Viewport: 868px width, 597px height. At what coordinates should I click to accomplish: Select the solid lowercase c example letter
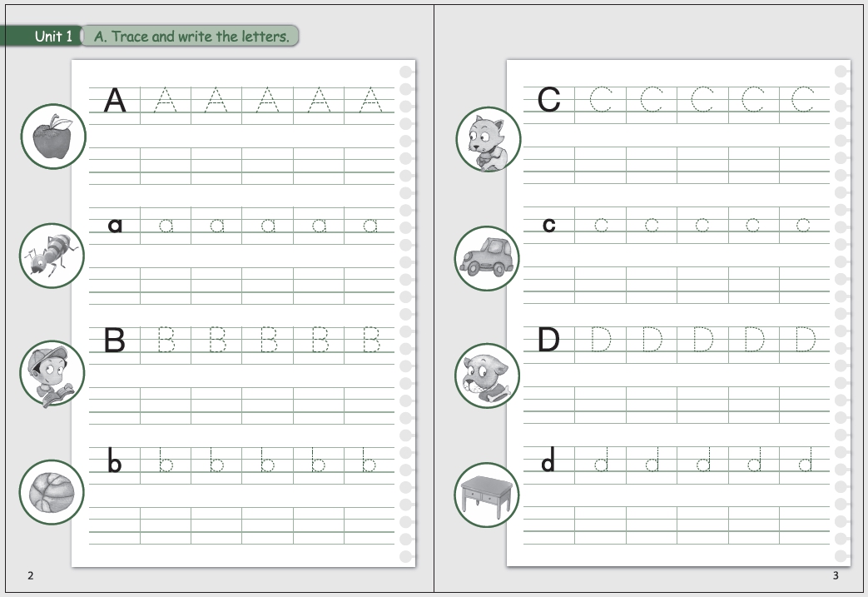click(x=549, y=226)
